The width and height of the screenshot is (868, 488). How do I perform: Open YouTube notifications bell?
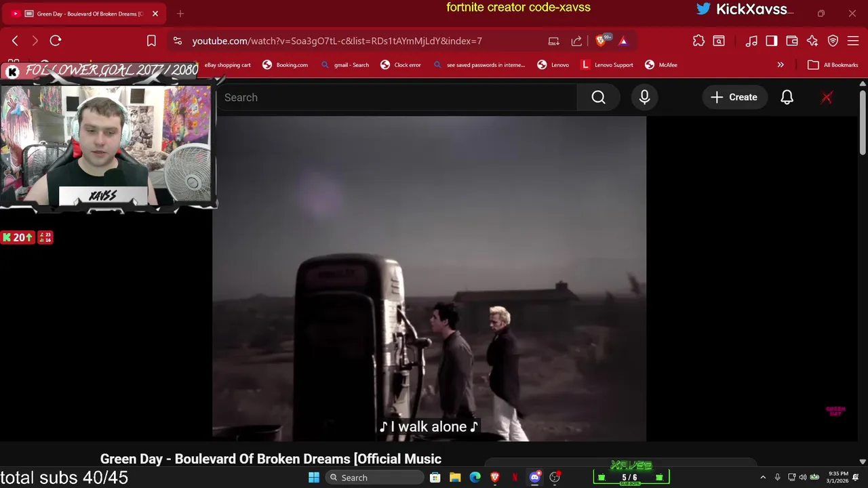[787, 98]
